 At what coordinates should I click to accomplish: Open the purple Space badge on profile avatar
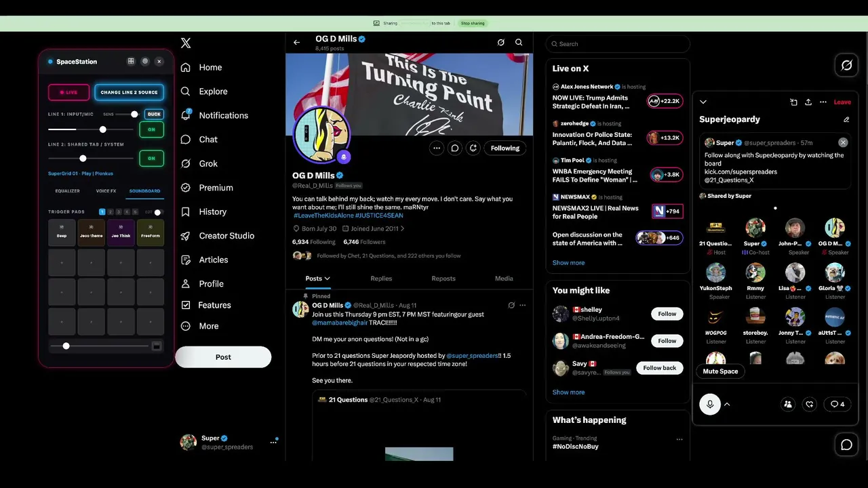[x=344, y=157]
